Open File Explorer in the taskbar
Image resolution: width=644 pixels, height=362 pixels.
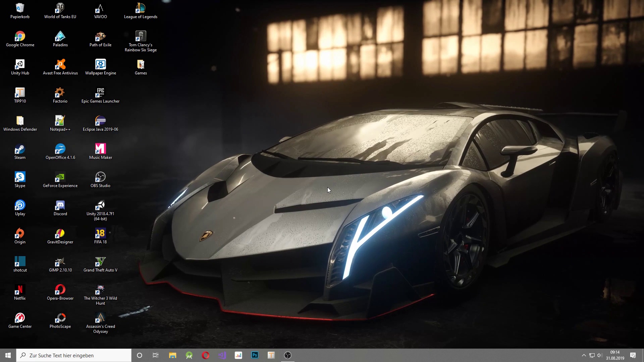click(x=172, y=355)
